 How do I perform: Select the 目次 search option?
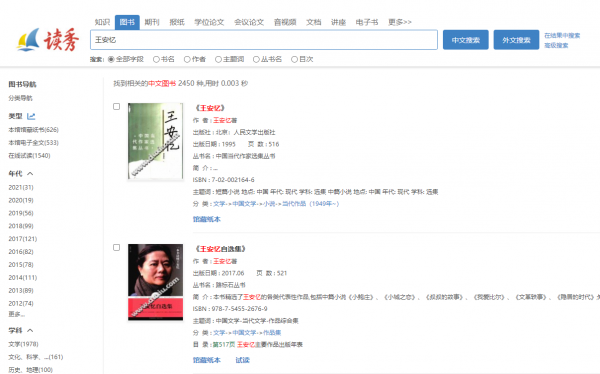click(294, 59)
